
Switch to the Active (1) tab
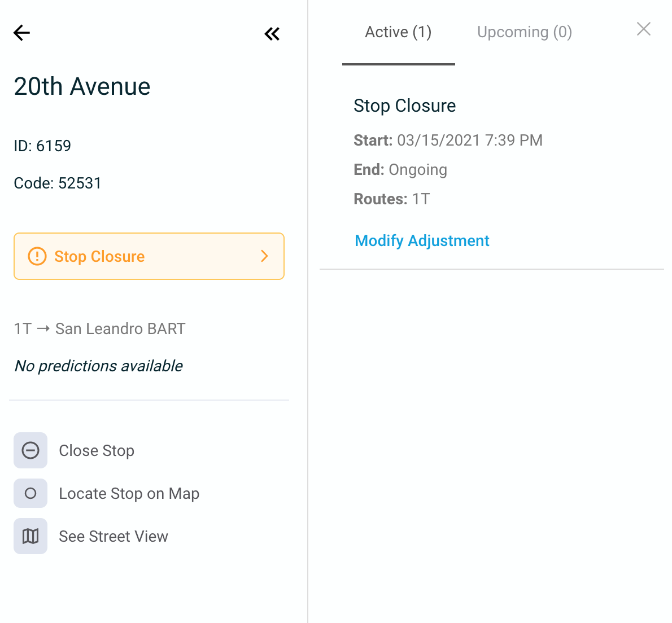click(x=398, y=32)
